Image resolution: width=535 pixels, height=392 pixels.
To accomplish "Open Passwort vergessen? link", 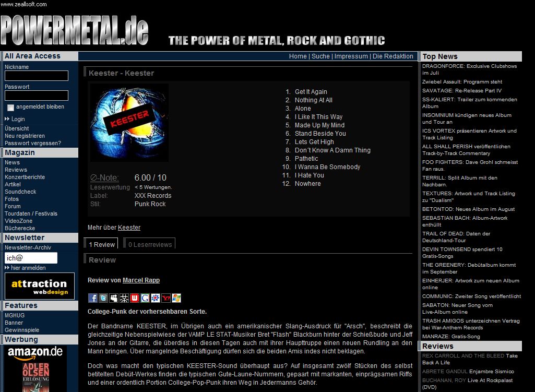I will click(33, 144).
